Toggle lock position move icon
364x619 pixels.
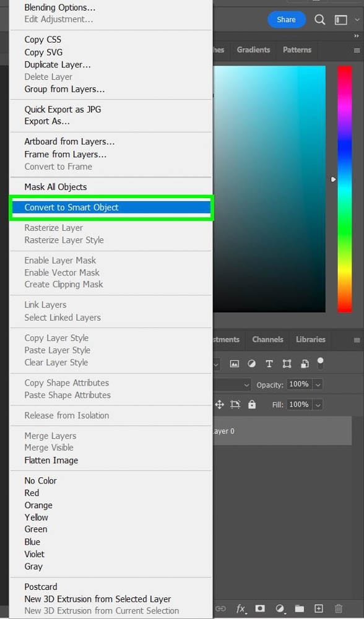pos(220,404)
